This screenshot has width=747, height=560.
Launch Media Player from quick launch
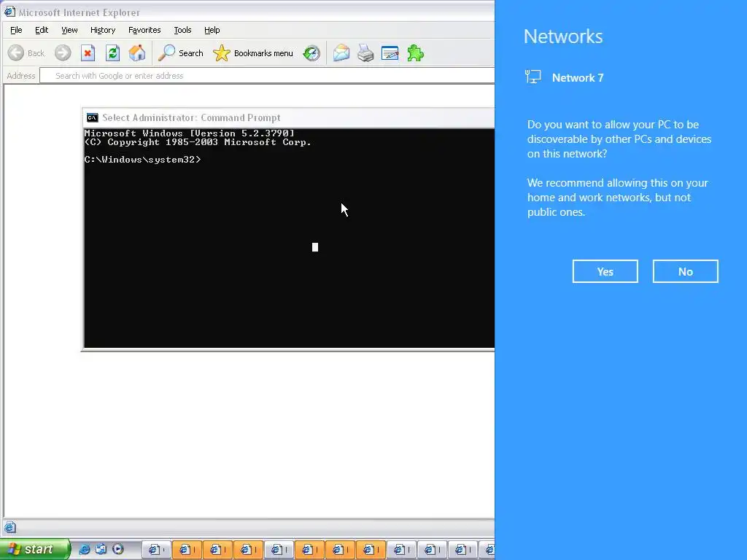click(x=117, y=549)
